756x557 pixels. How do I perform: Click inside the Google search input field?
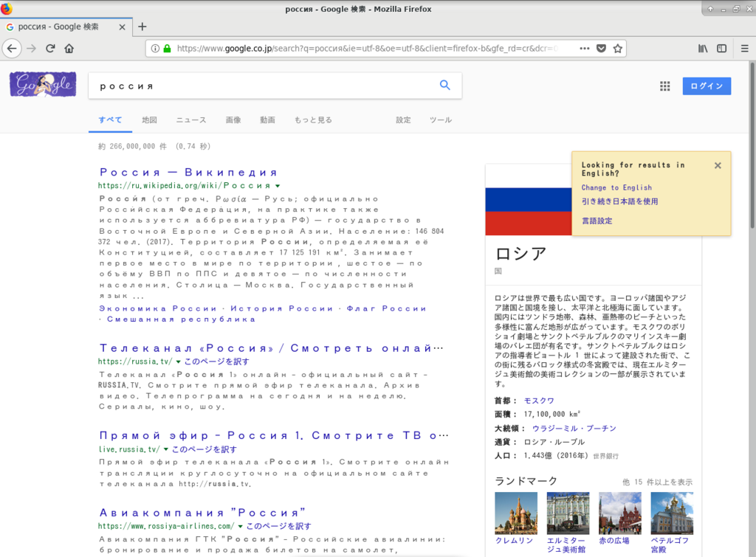258,85
